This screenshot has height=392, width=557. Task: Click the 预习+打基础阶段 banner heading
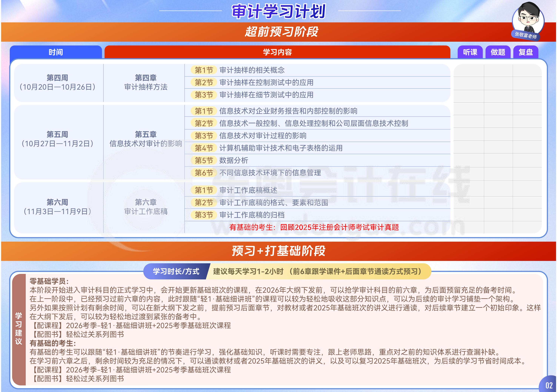click(x=278, y=251)
